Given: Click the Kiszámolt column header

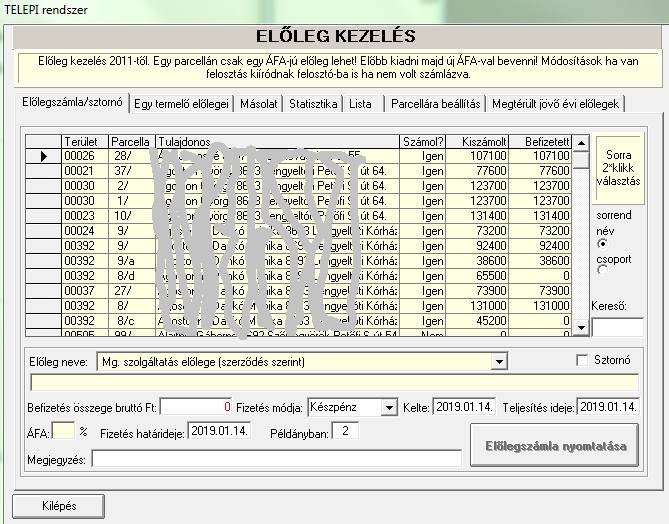Looking at the screenshot, I should pyautogui.click(x=477, y=142).
